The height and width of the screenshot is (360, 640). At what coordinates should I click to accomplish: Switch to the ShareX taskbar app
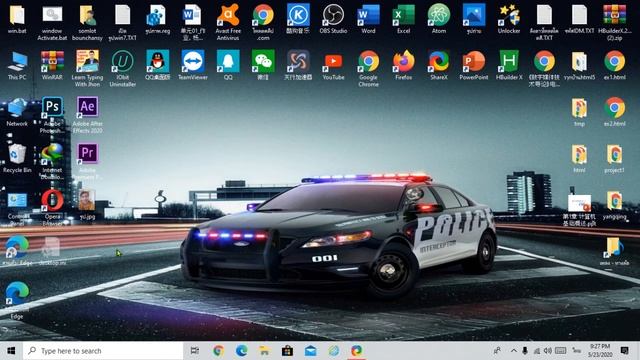pos(356,351)
